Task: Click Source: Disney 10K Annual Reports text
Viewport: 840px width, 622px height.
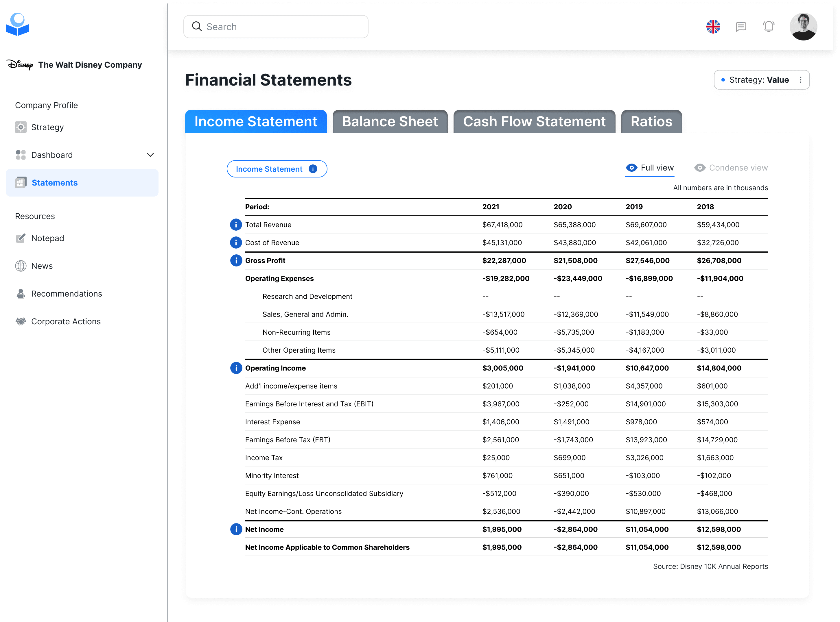Action: 710,567
